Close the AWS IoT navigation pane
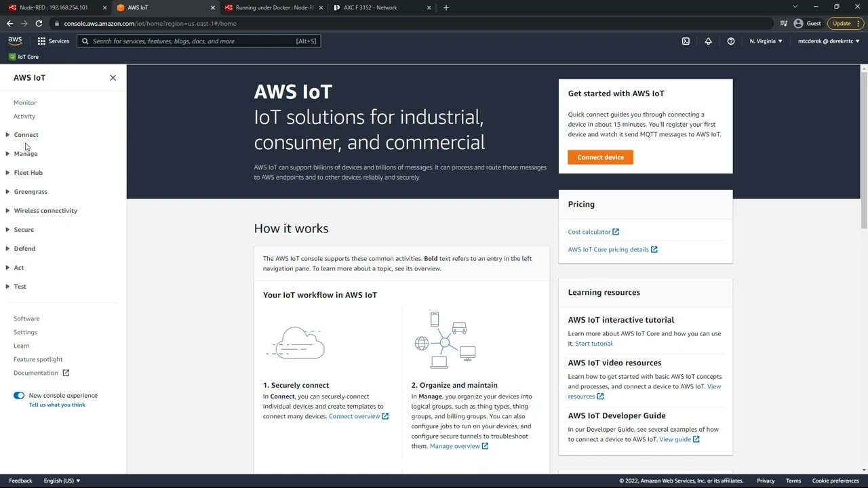Screen dimensions: 868x488 point(113,77)
